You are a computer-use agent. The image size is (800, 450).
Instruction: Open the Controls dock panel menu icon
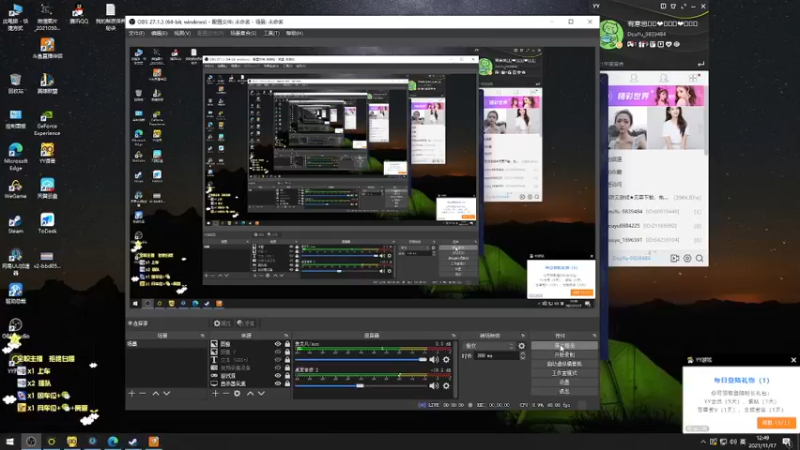click(x=594, y=336)
